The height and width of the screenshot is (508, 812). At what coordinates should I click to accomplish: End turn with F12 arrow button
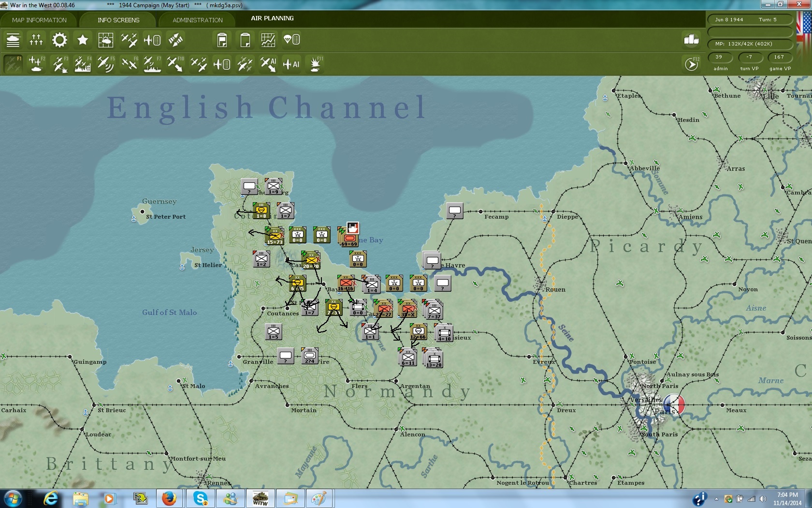692,64
